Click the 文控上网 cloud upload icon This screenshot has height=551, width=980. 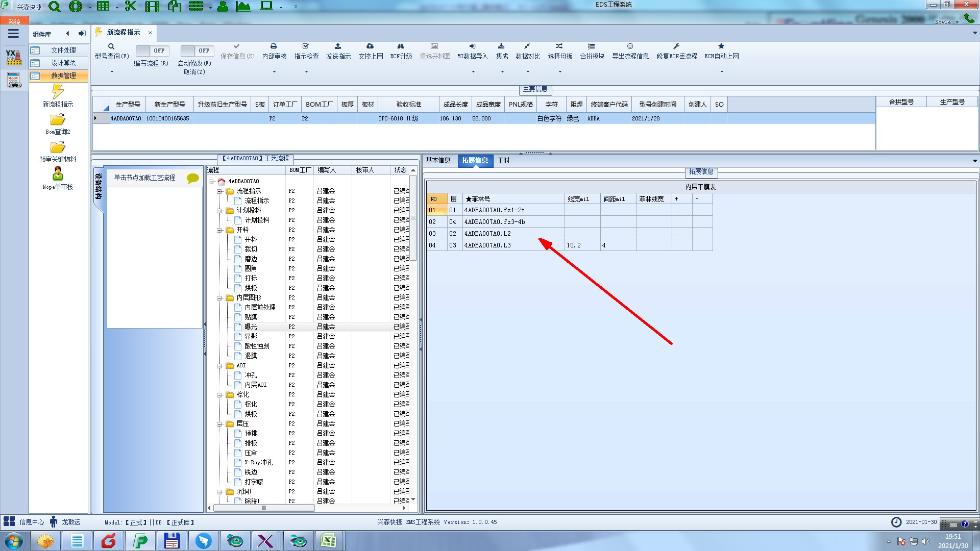tap(370, 46)
